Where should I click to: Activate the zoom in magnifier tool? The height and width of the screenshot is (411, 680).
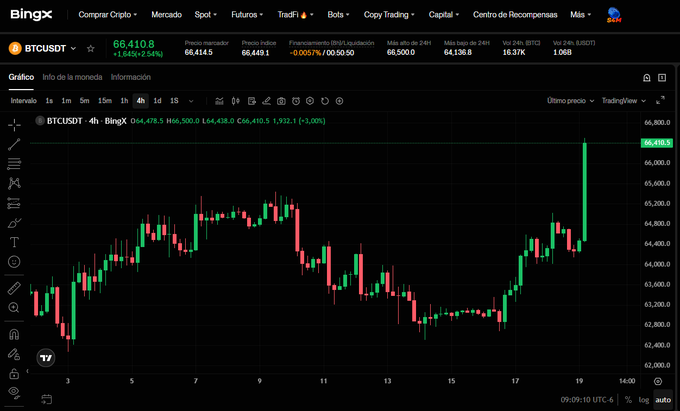point(14,308)
